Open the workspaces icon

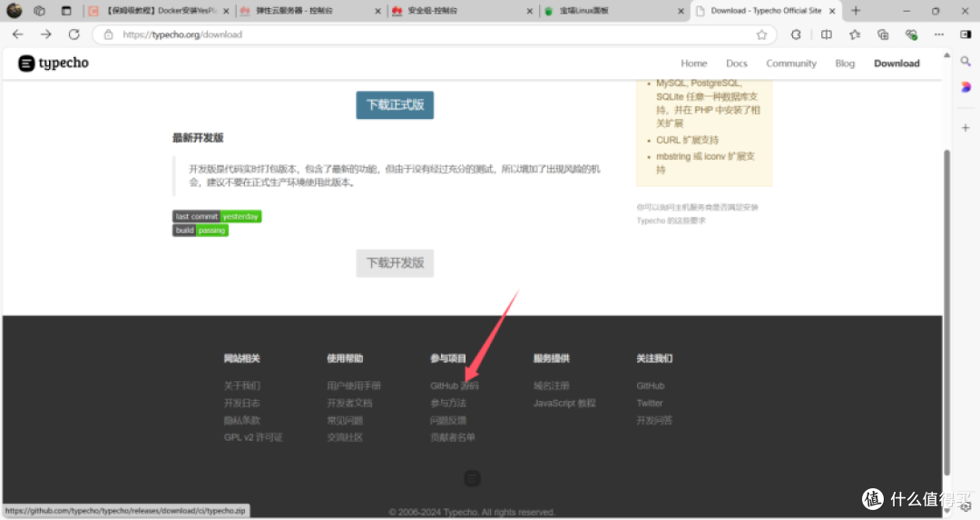[39, 11]
